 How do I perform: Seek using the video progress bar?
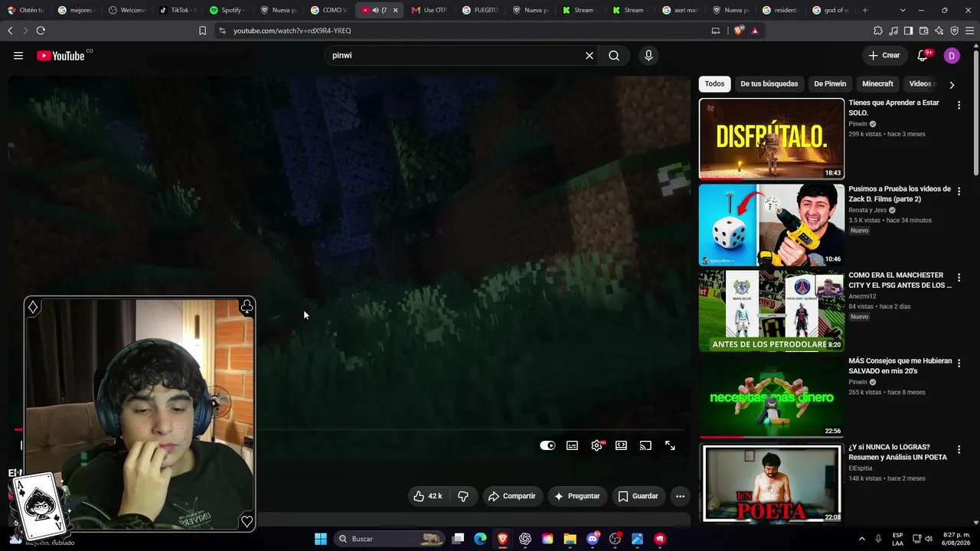coord(349,429)
